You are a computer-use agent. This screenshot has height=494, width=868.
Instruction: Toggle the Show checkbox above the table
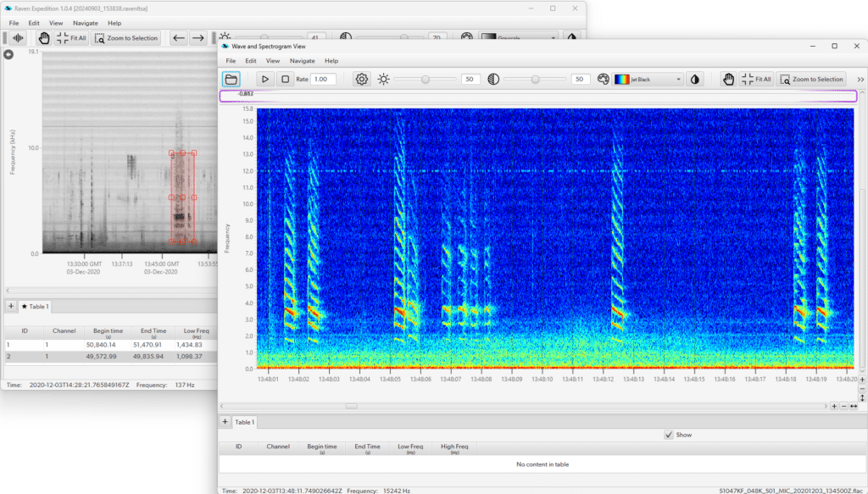(668, 435)
